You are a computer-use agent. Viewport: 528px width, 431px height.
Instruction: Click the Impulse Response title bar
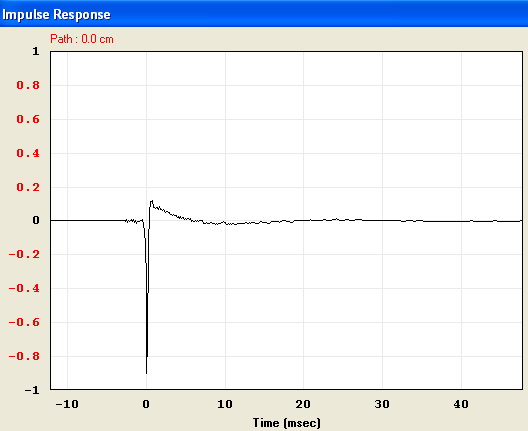(x=264, y=14)
